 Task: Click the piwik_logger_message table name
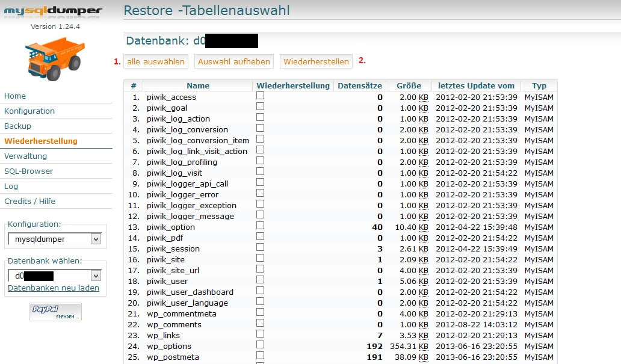click(190, 216)
